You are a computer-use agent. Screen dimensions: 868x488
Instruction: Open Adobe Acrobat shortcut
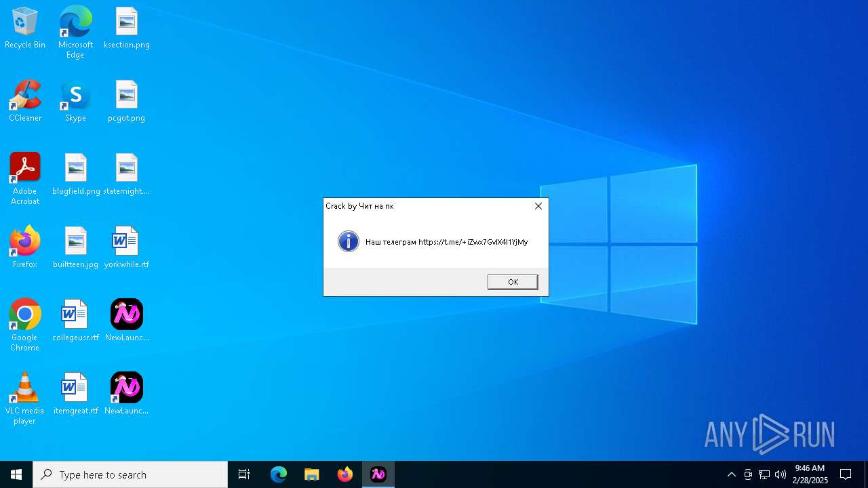(x=25, y=179)
